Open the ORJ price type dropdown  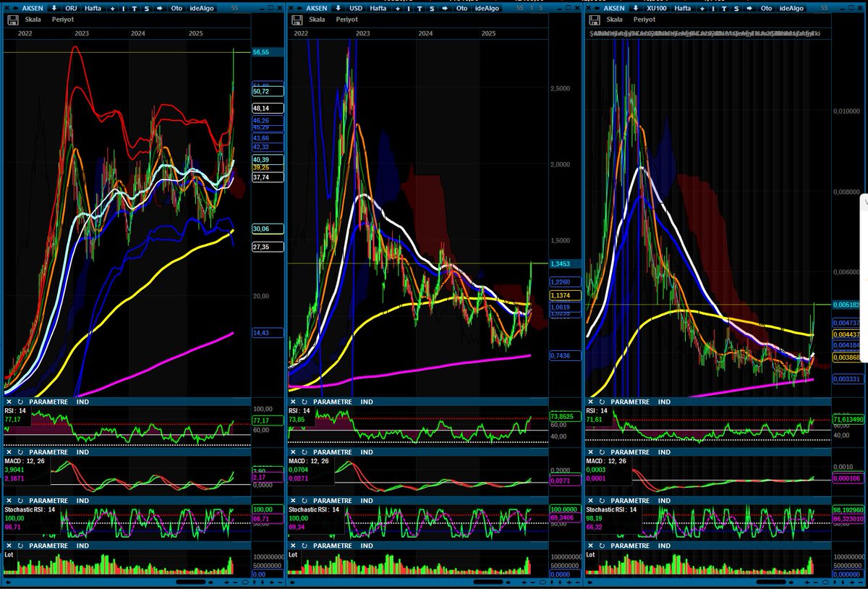(x=71, y=8)
